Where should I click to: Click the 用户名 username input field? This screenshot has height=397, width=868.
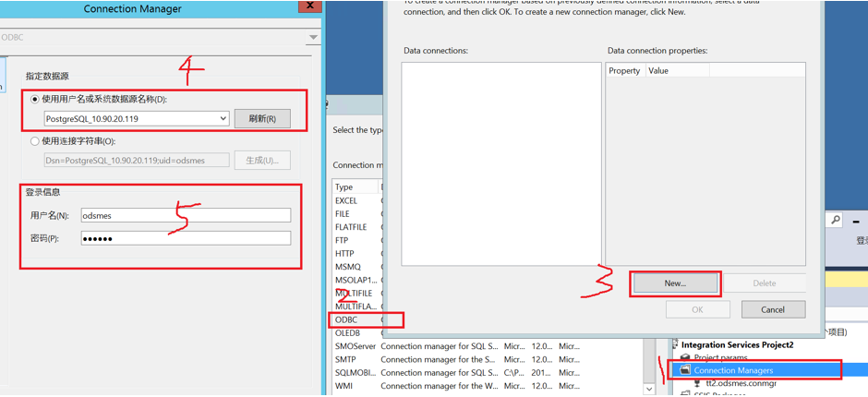coord(186,215)
